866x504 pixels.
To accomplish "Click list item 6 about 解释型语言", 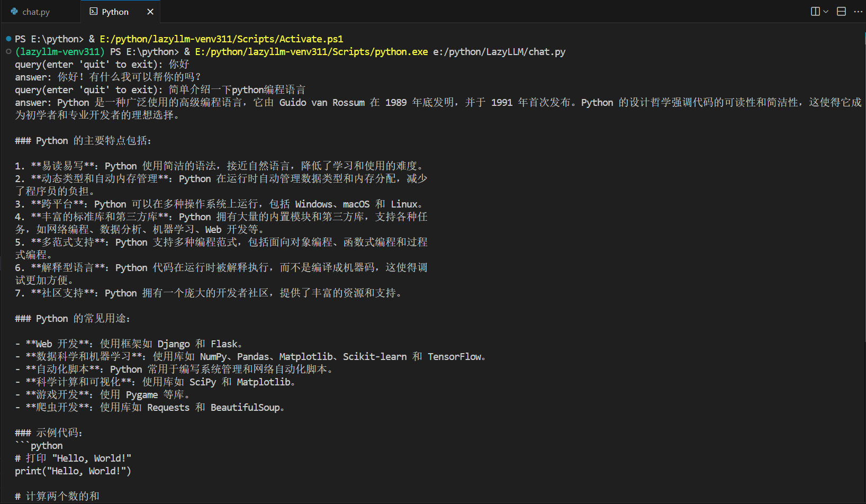I will pyautogui.click(x=221, y=274).
